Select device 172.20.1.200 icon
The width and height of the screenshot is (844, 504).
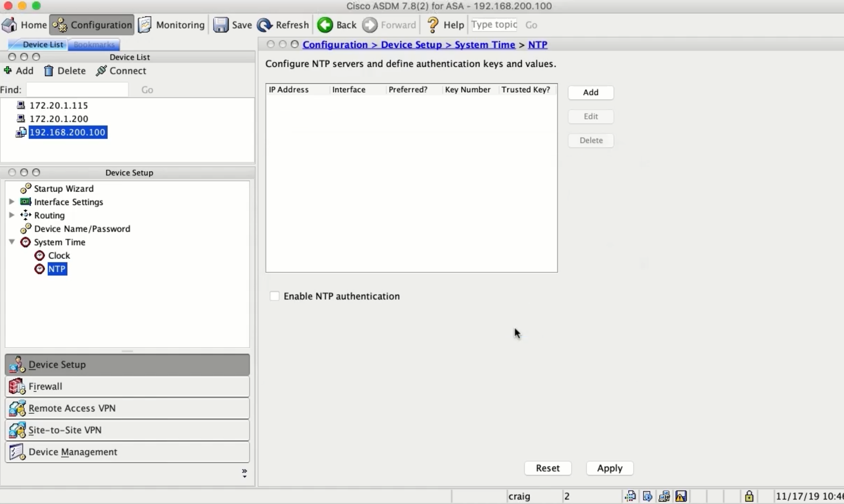point(21,118)
